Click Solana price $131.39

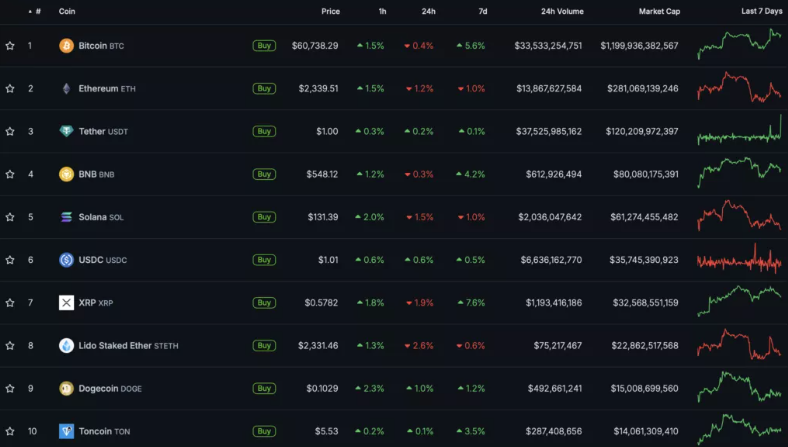pos(323,217)
